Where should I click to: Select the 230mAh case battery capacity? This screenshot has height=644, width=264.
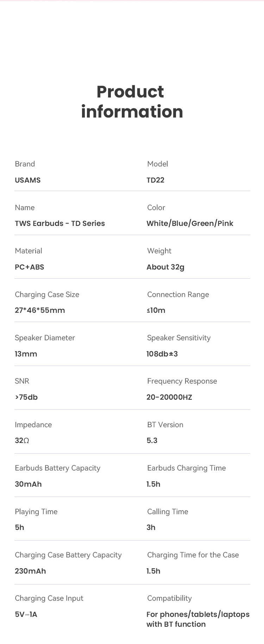pos(30,571)
